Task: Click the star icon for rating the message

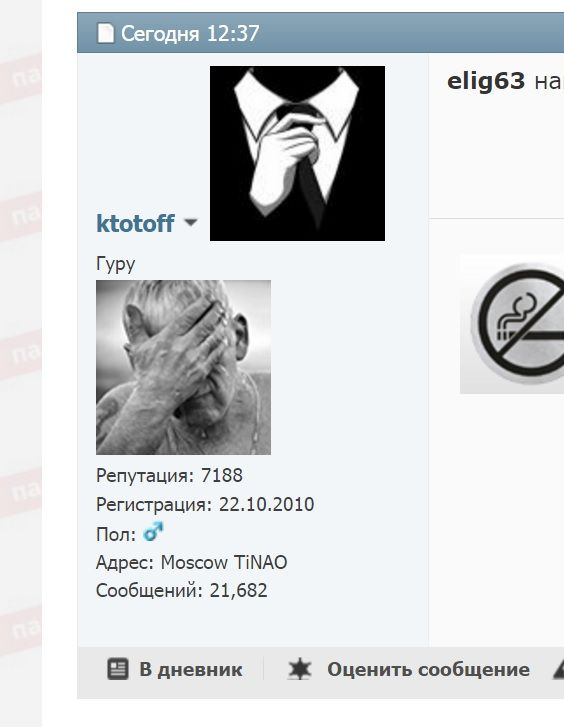Action: click(x=300, y=670)
